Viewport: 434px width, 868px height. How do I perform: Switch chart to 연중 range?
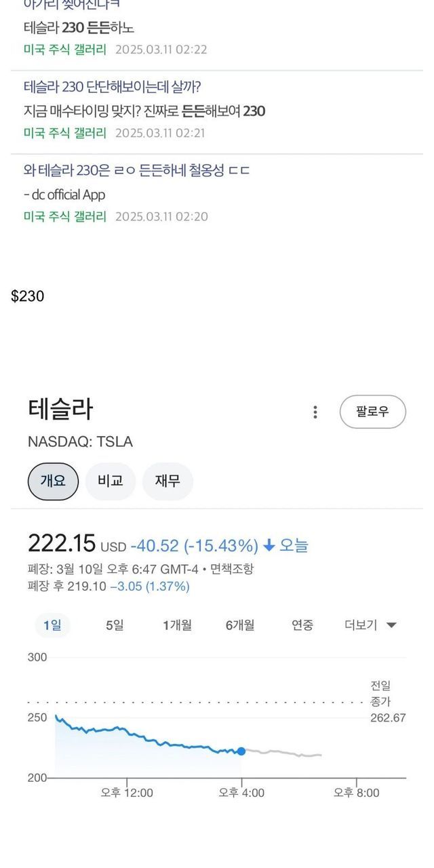click(x=302, y=625)
